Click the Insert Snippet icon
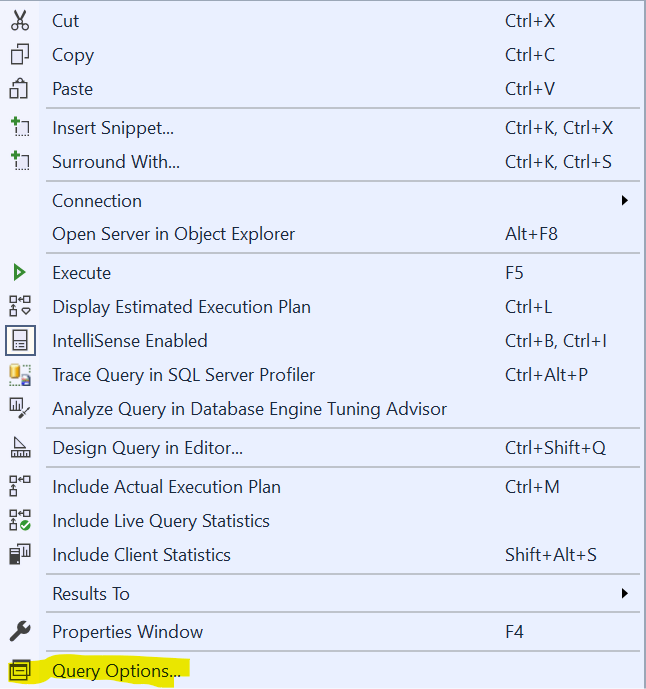This screenshot has height=689, width=646. click(20, 128)
